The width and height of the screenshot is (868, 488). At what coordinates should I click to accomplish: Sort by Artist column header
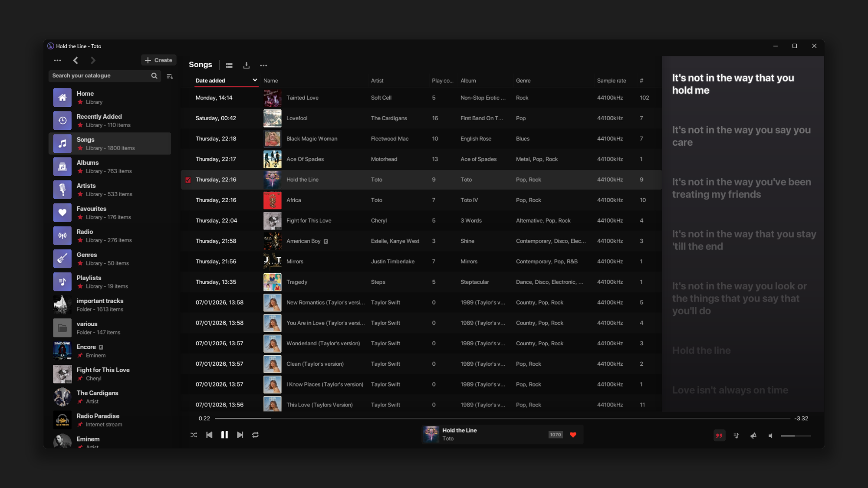[x=377, y=81]
